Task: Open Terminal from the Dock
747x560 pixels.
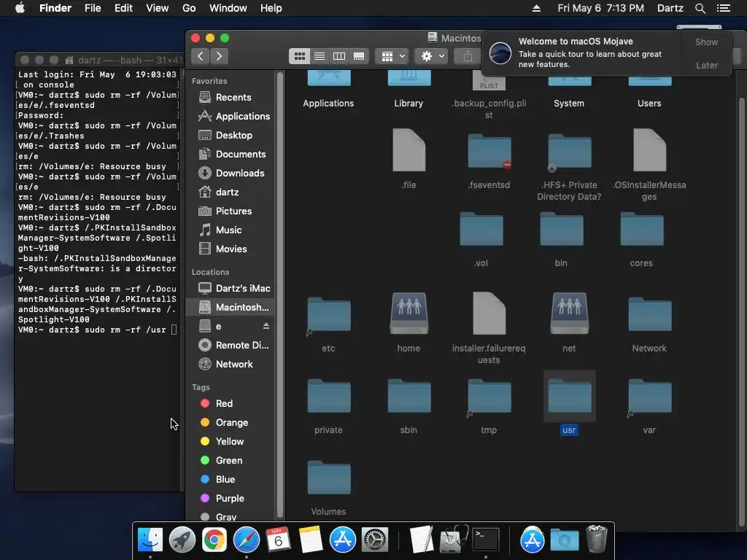Action: pos(485,540)
